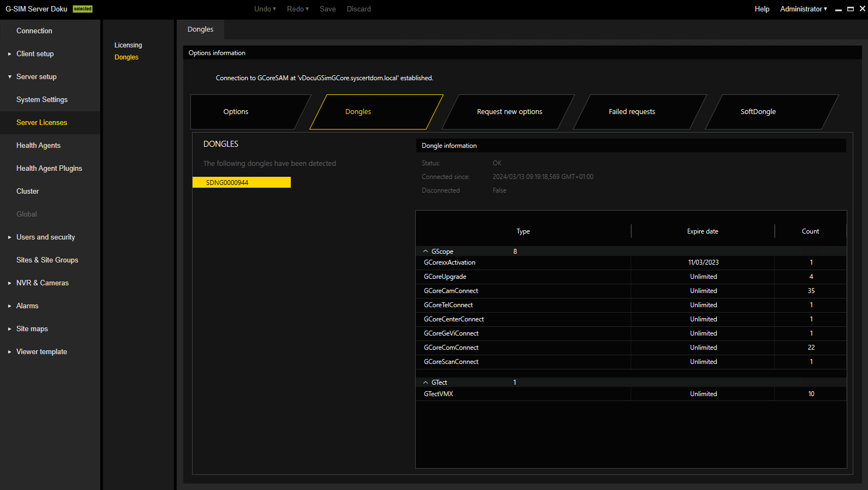
Task: Open the Help menu
Action: point(762,9)
